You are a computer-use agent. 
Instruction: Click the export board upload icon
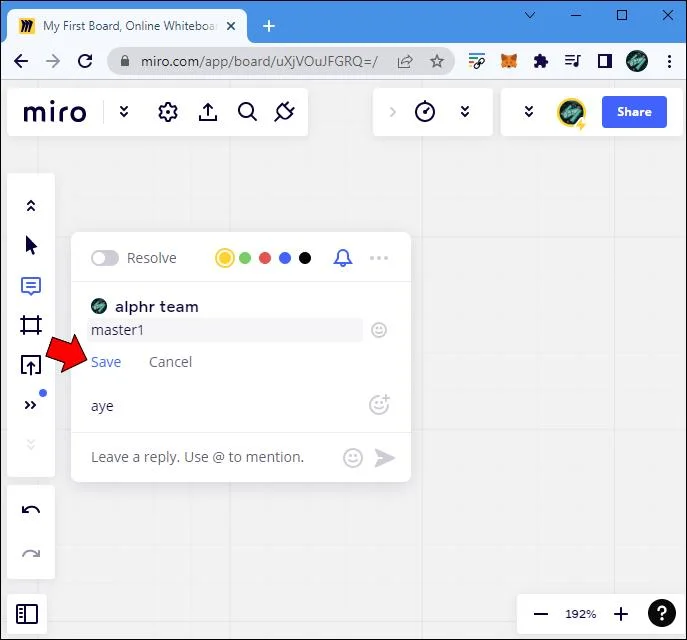(208, 112)
